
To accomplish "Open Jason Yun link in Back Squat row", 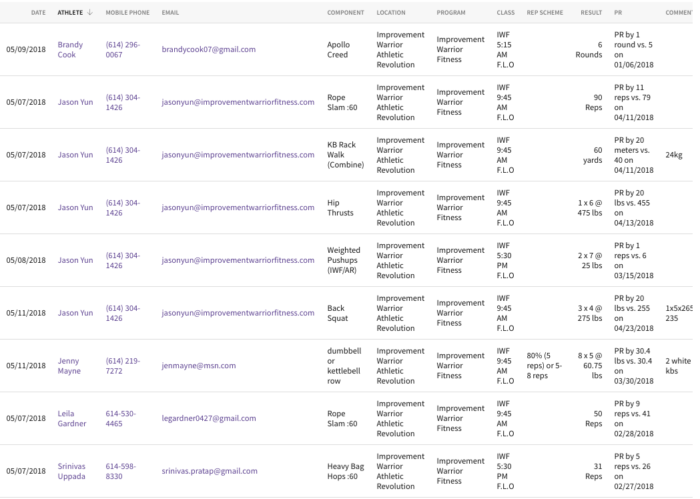I will [75, 313].
